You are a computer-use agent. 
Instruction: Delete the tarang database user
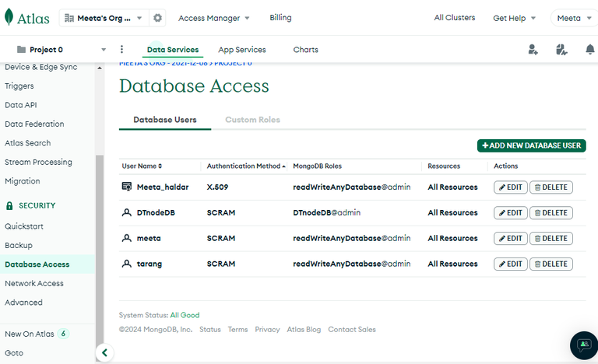point(551,264)
